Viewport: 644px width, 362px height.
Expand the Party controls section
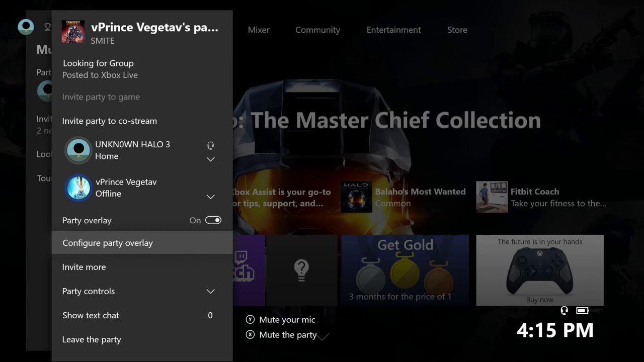point(142,291)
